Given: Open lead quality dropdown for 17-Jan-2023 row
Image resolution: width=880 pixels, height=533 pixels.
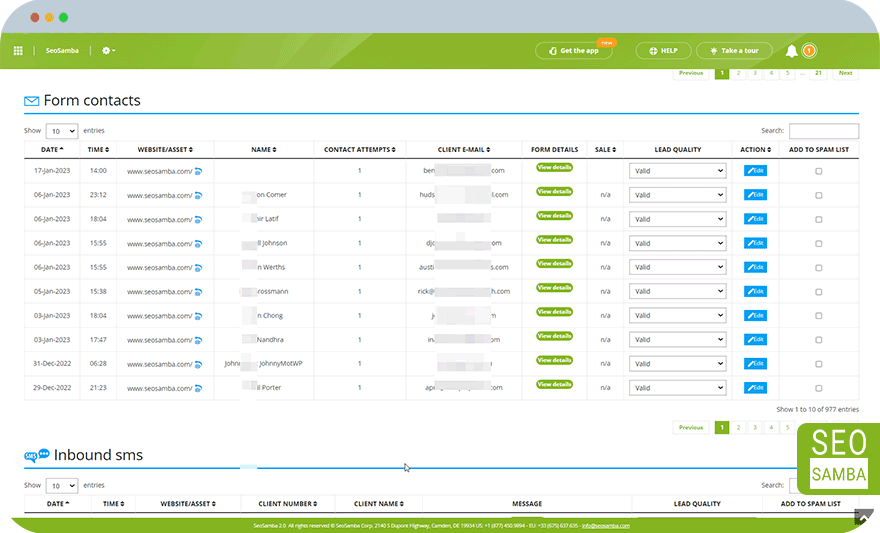Looking at the screenshot, I should 677,171.
